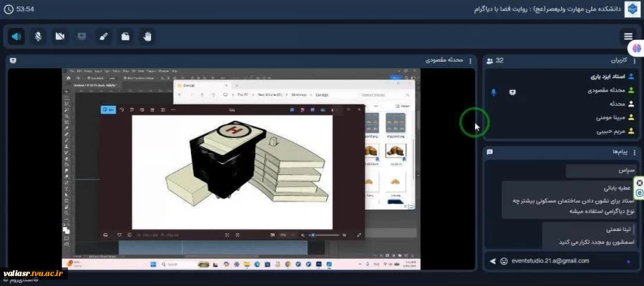The image size is (644, 286).
Task: Click the chat bubble icon in messages header
Action: tap(489, 152)
